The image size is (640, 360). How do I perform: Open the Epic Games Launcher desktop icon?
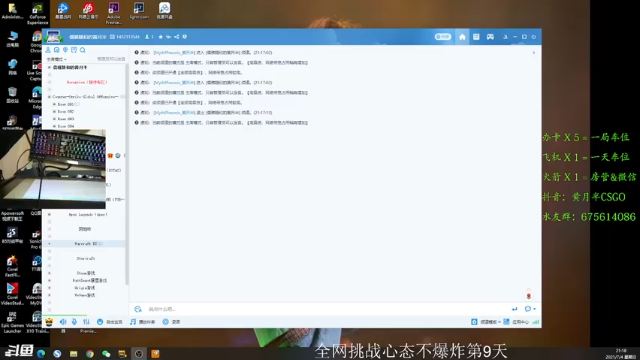(12, 322)
